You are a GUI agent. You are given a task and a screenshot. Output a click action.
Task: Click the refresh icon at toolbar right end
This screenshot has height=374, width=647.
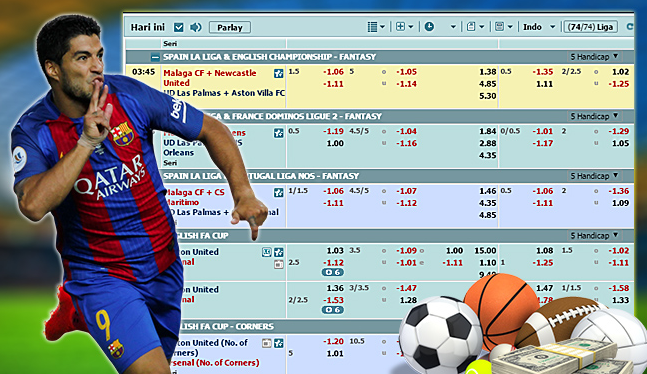coord(630,26)
